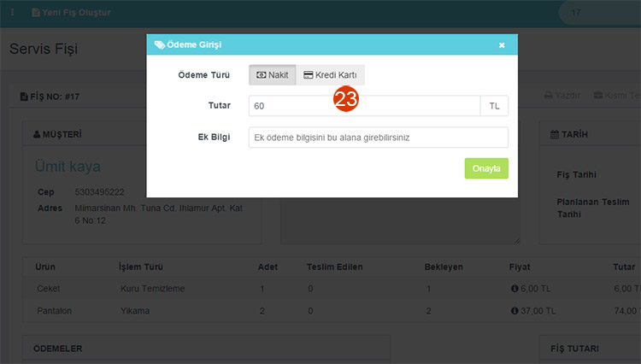The height and width of the screenshot is (364, 641).
Task: Open the three-dot menu in top bar
Action: click(12, 12)
